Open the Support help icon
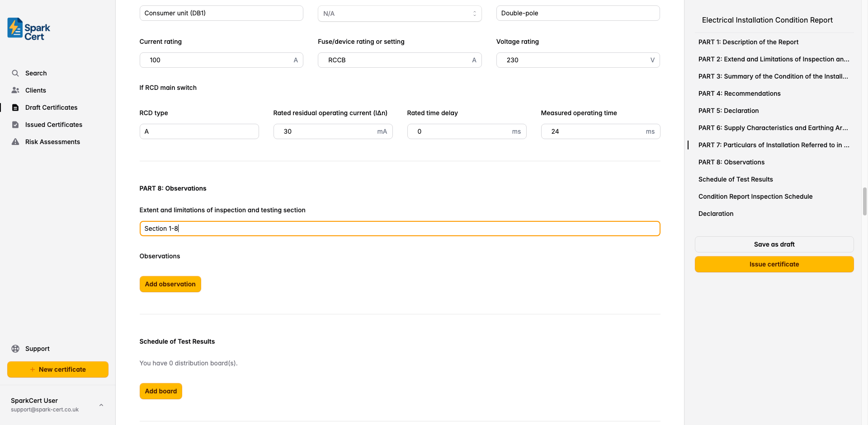Viewport: 868px width, 425px height. pos(15,348)
